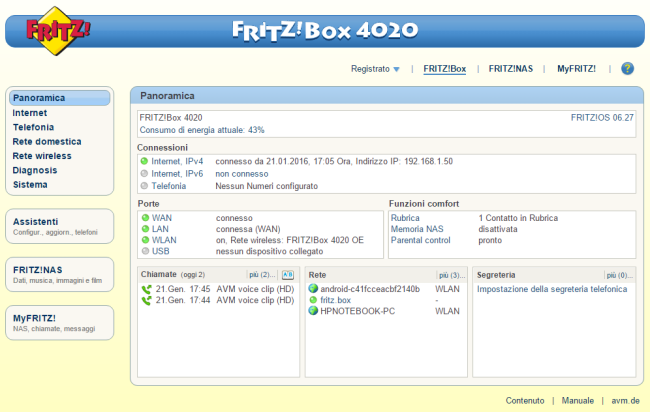Open LAN port link

tap(160, 229)
